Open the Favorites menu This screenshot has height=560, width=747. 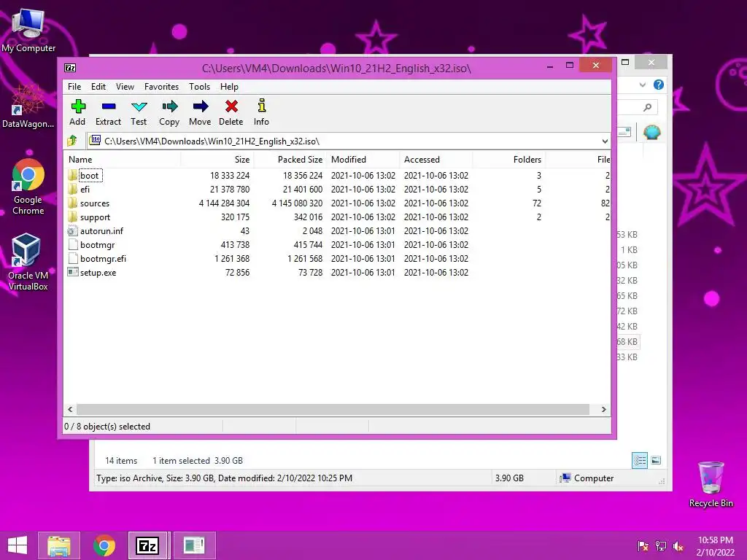161,87
